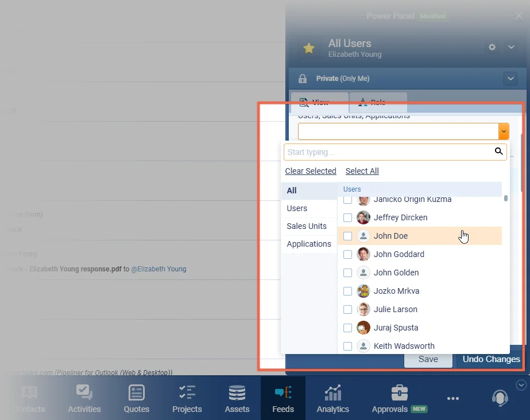Viewport: 530px width, 420px height.
Task: Select the Applications category filter
Action: (x=310, y=244)
